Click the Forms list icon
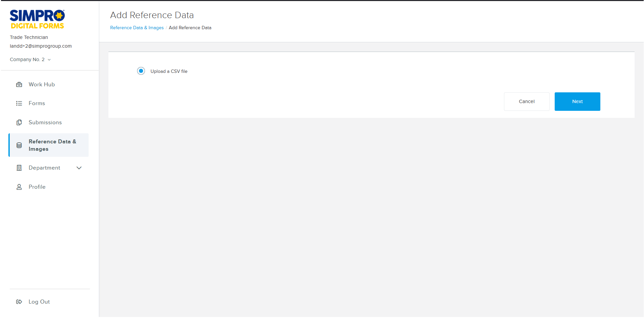Image resolution: width=644 pixels, height=318 pixels. tap(19, 103)
